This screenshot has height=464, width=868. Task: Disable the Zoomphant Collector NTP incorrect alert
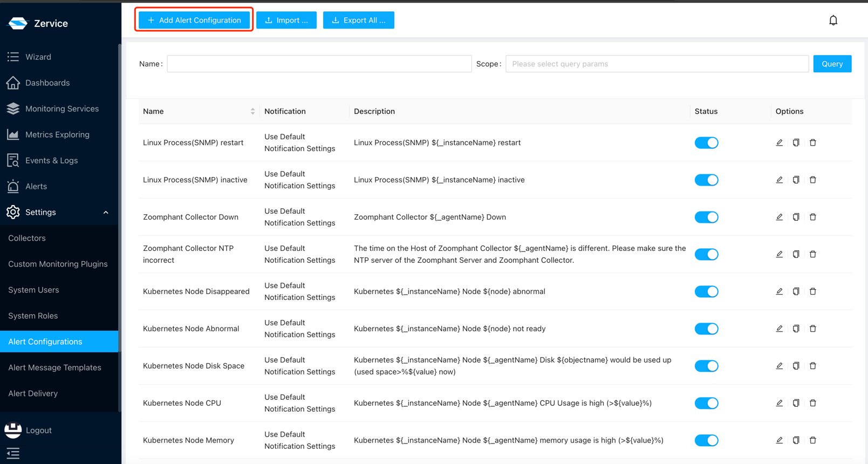(706, 254)
